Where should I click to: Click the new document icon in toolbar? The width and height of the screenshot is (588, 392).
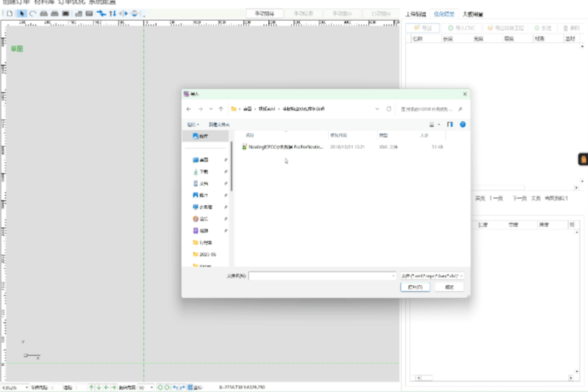pyautogui.click(x=10, y=13)
